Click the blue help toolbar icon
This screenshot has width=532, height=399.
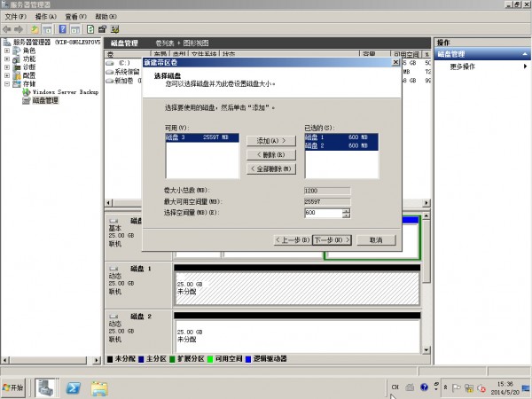[62, 29]
